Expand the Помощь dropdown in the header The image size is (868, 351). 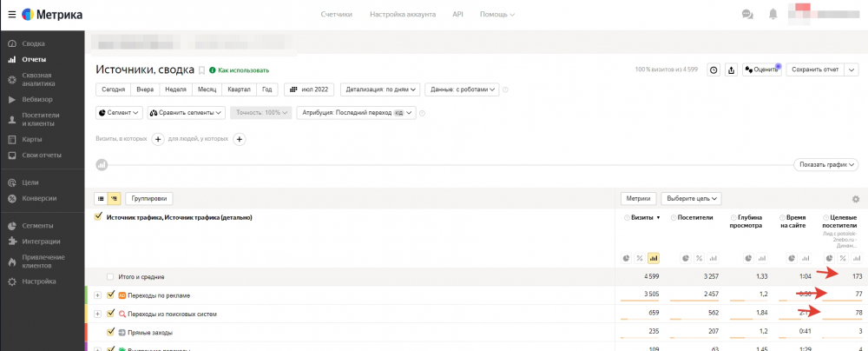click(497, 15)
